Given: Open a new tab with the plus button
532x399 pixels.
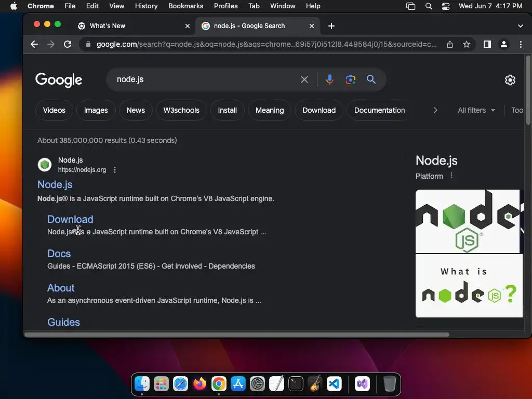Looking at the screenshot, I should (331, 26).
